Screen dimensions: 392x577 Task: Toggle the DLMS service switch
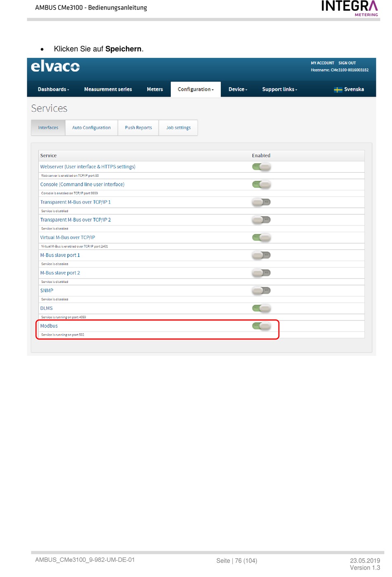coord(261,308)
